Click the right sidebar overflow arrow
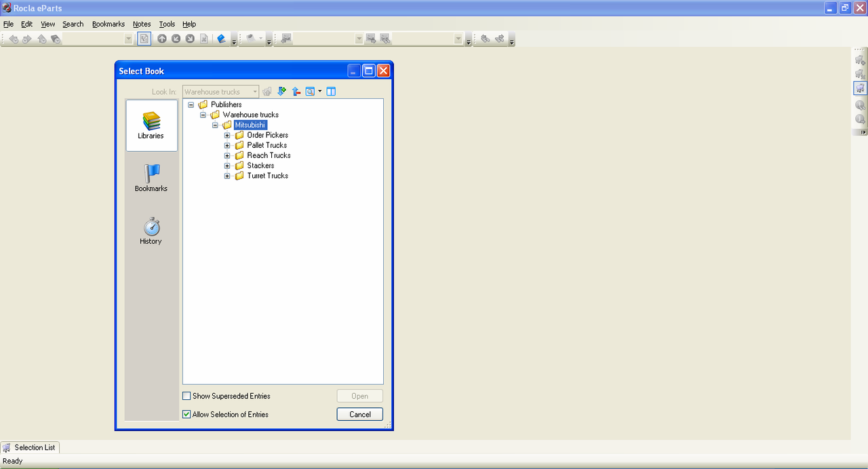 pos(863,132)
